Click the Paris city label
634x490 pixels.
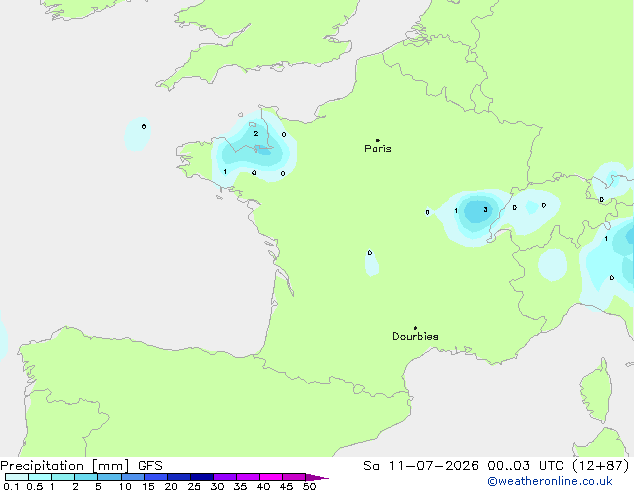pos(378,149)
